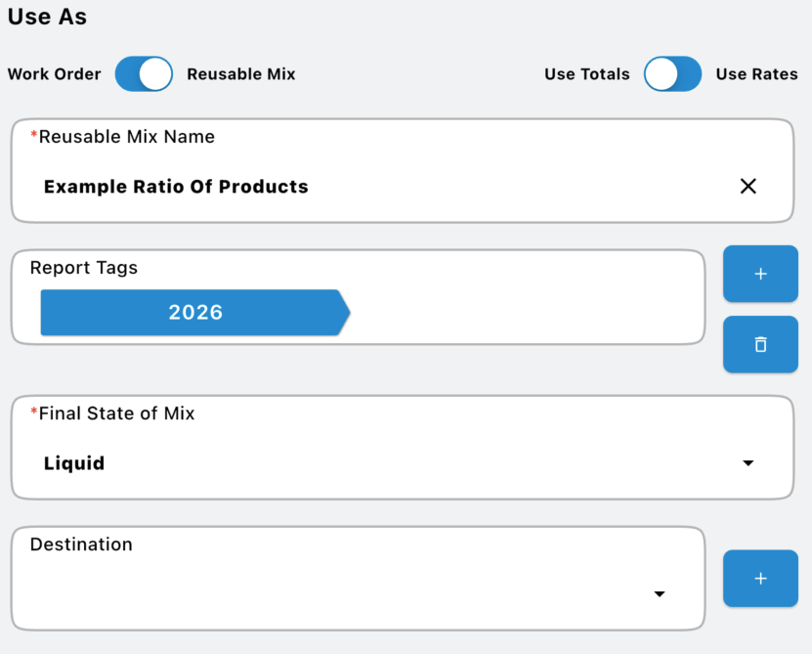Delete report tags with trash button

pyautogui.click(x=760, y=344)
